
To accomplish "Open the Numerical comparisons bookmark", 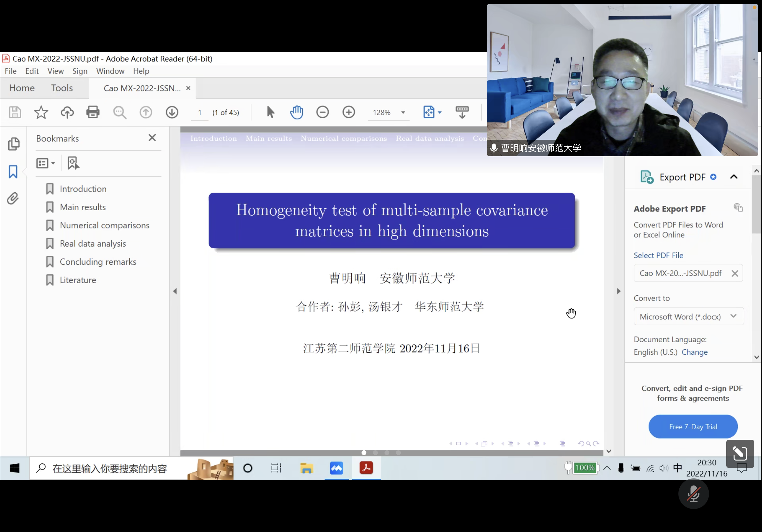I will coord(104,225).
